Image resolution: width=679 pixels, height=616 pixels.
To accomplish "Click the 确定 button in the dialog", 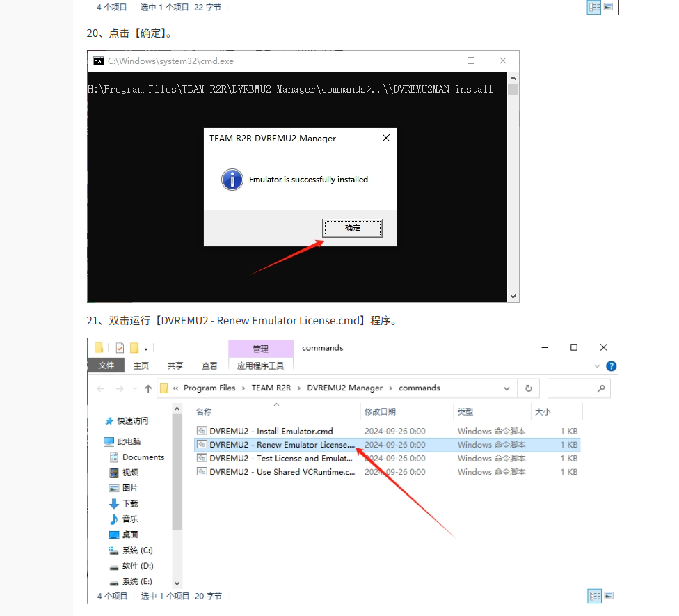I will (353, 228).
